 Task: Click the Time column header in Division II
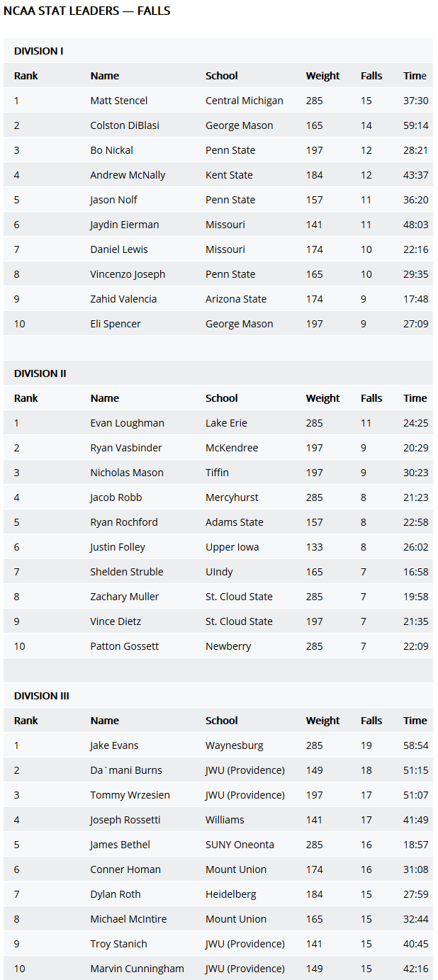click(415, 398)
